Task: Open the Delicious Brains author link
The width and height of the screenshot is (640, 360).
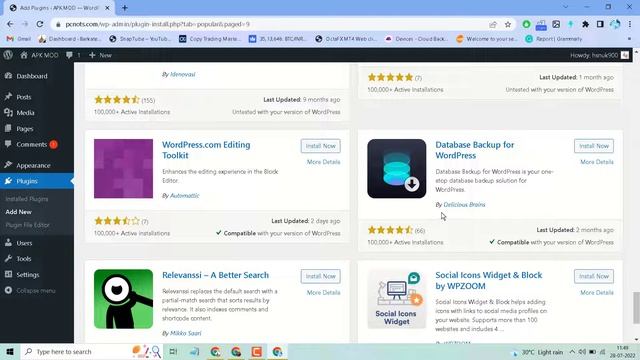Action: click(x=464, y=204)
